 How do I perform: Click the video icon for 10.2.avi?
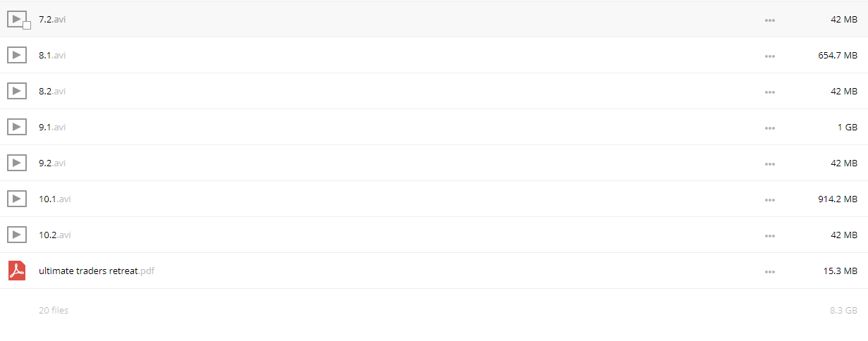(17, 235)
